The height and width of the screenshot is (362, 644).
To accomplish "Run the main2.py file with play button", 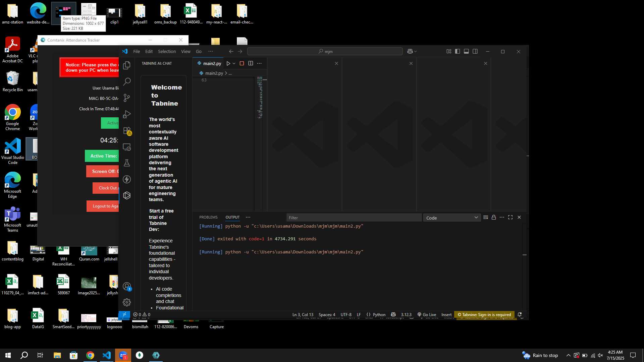I will coord(228,63).
